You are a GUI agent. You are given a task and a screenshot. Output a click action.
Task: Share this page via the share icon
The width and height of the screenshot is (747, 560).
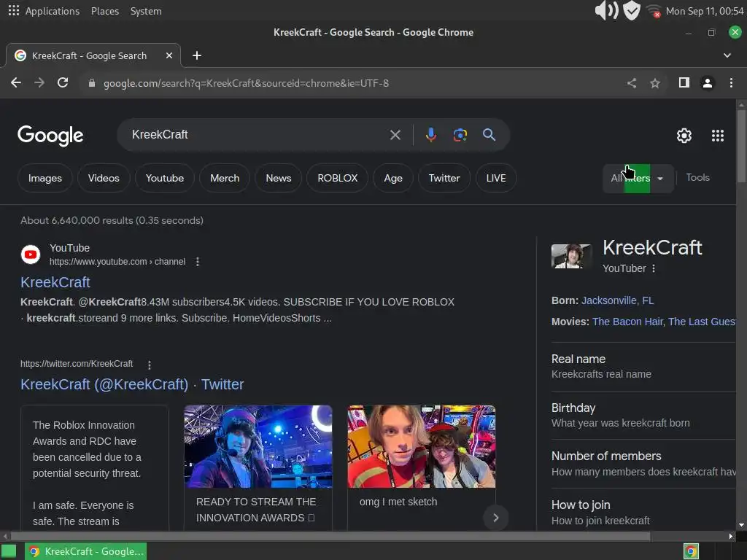coord(632,83)
